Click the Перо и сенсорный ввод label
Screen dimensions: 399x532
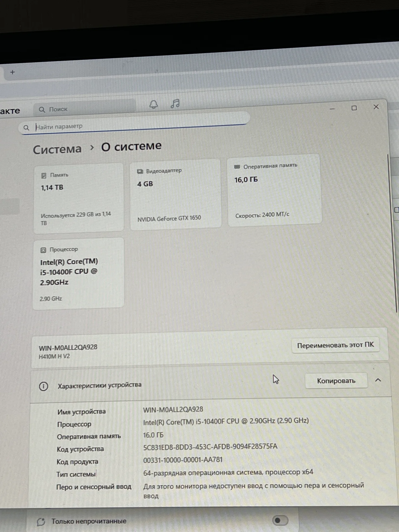pyautogui.click(x=94, y=487)
